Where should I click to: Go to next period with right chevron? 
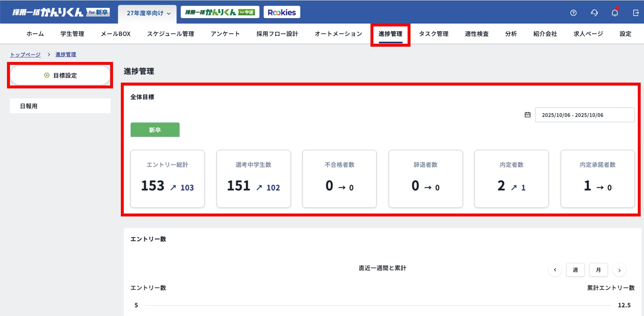coord(619,270)
